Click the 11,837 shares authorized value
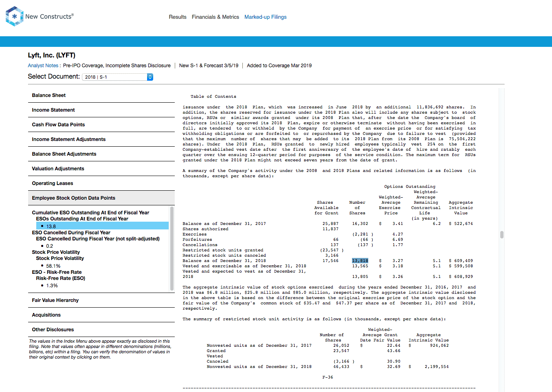Viewport: 552px width, 392px height. (x=330, y=229)
